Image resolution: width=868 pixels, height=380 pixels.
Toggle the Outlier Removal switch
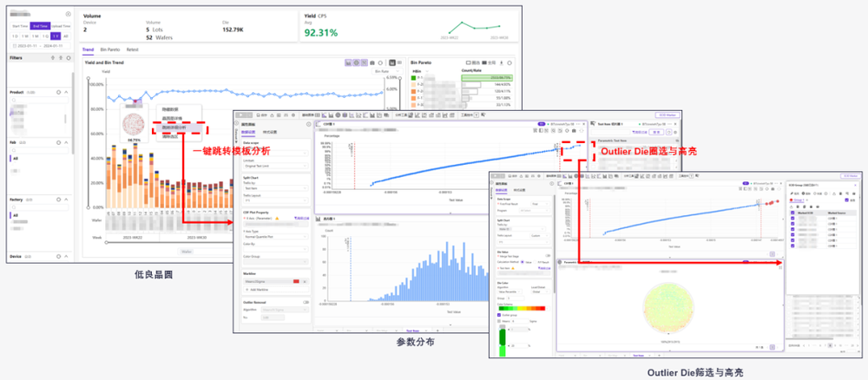point(306,303)
